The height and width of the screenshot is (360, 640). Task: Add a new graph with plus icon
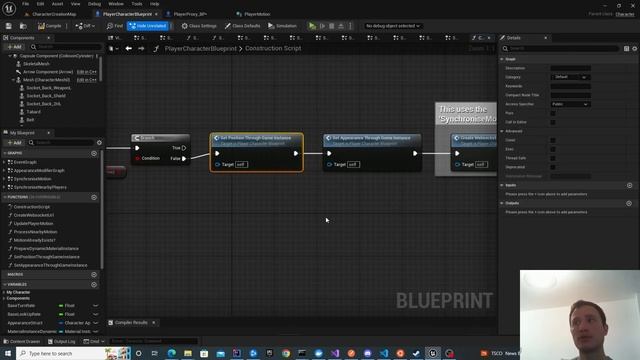tap(94, 153)
